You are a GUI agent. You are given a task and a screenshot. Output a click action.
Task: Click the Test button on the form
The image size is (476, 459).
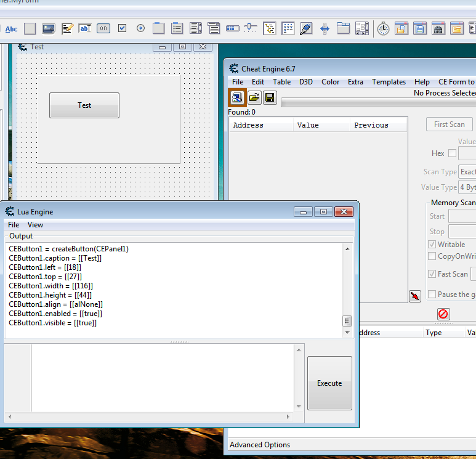tap(84, 105)
